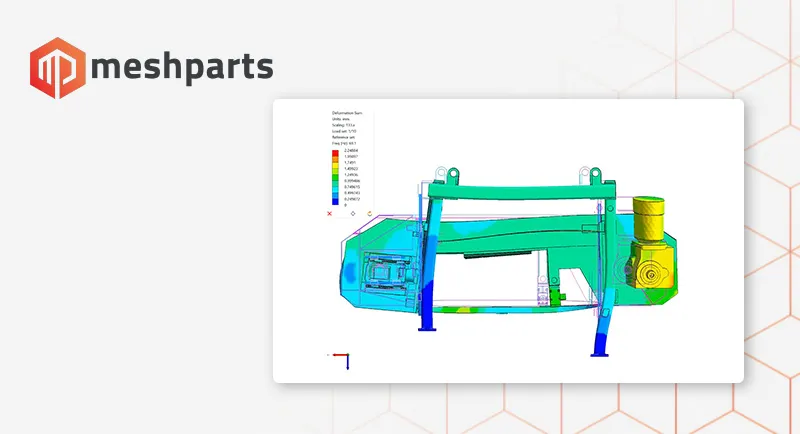The height and width of the screenshot is (434, 800).
Task: Click the meshparts wordmark text
Action: pos(182,68)
